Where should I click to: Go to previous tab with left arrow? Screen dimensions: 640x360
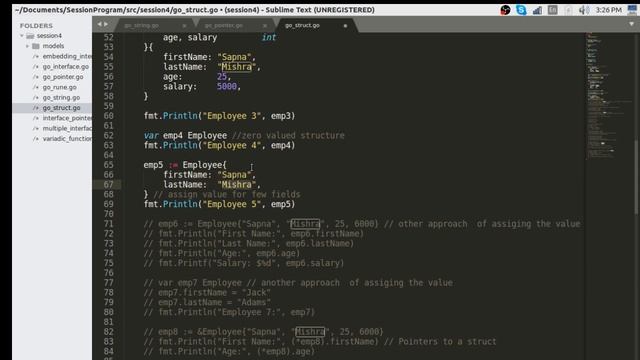tap(99, 24)
